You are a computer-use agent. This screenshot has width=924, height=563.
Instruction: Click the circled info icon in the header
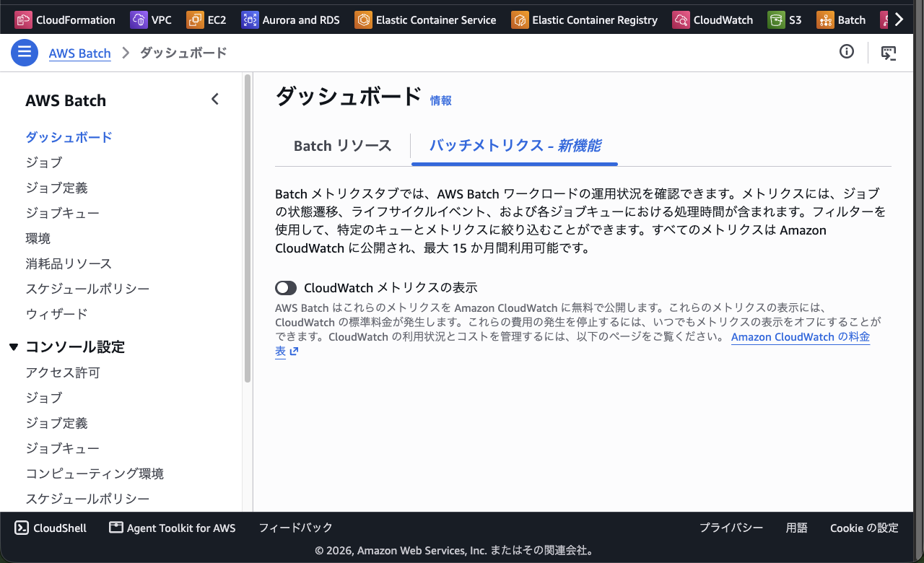pos(847,52)
